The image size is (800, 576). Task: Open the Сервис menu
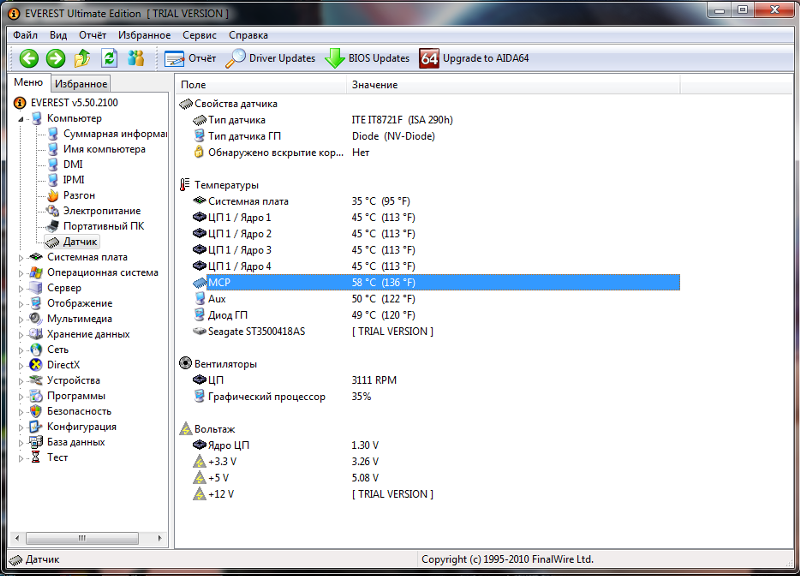point(199,35)
